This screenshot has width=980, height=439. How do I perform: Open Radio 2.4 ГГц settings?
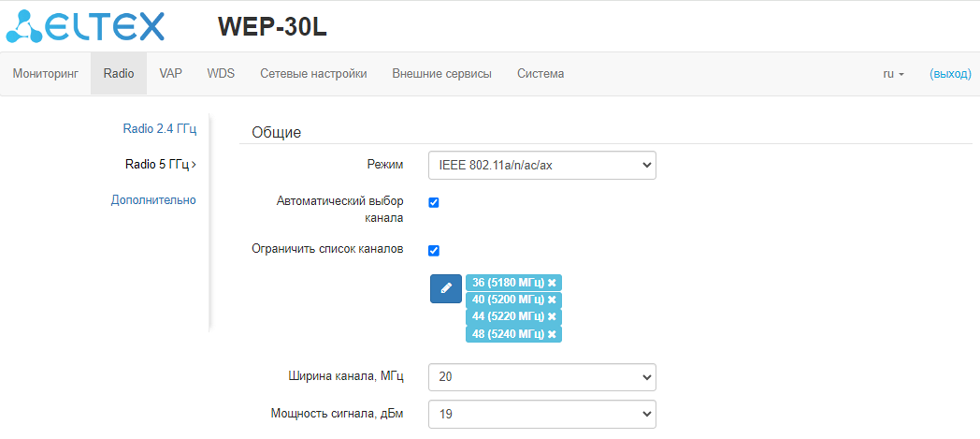160,129
